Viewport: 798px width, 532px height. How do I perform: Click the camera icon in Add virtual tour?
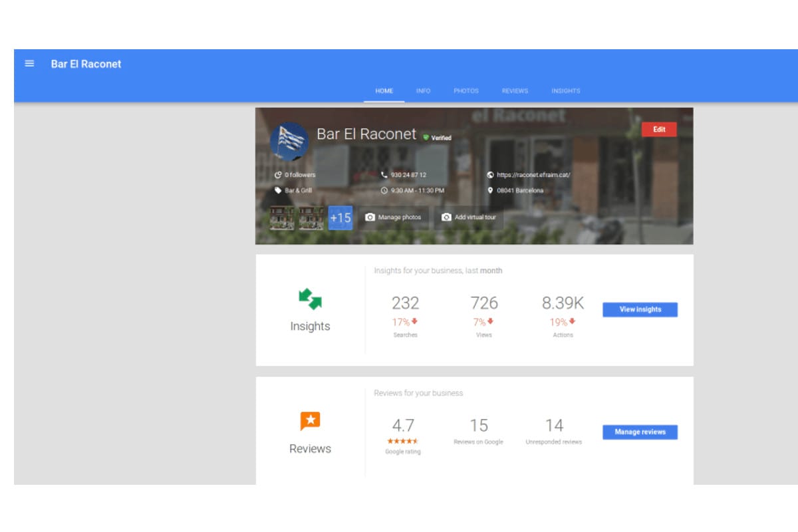pyautogui.click(x=446, y=217)
